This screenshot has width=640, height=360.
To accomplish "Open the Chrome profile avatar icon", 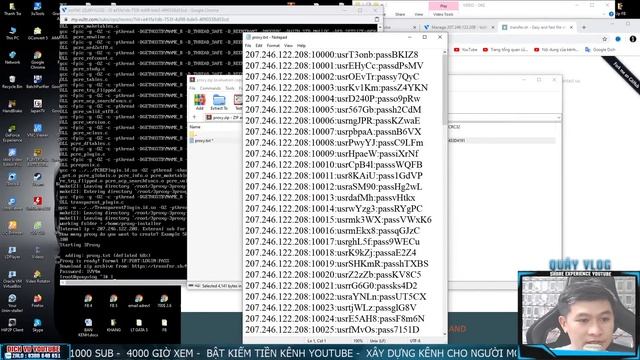I will pyautogui.click(x=633, y=39).
